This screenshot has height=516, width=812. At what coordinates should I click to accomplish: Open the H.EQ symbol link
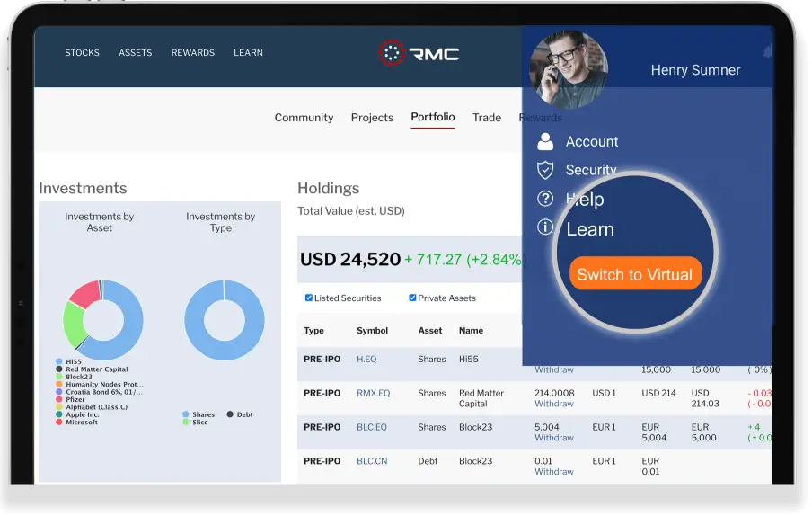click(x=366, y=359)
